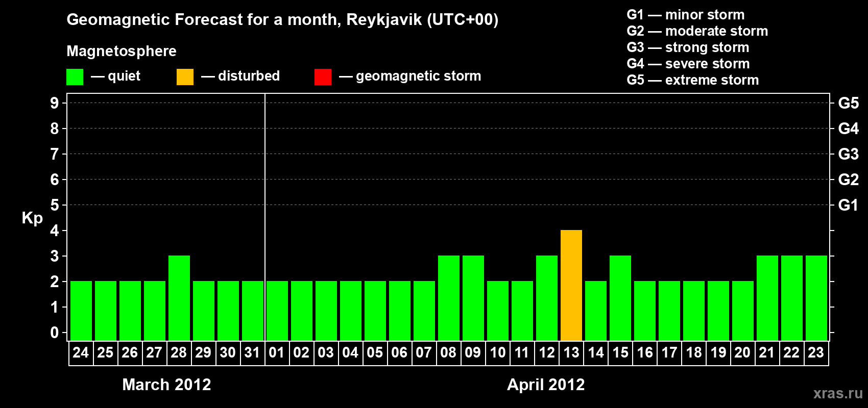Click 'G1 — minor storm' legend text
This screenshot has width=868, height=408.
685,15
